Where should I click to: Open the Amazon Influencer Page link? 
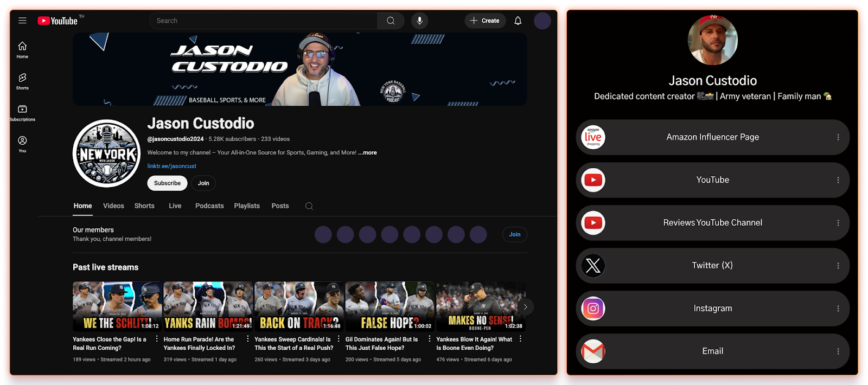click(713, 137)
